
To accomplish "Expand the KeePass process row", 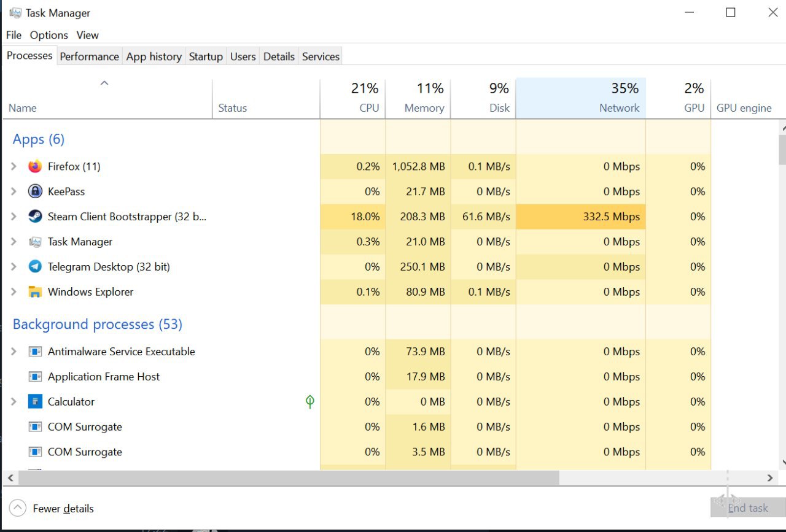I will click(x=14, y=191).
